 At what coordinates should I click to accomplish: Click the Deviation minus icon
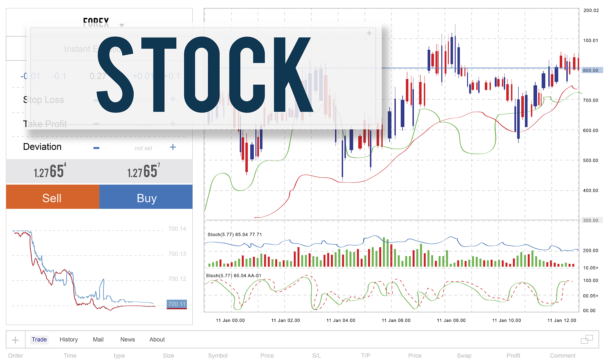(x=96, y=148)
